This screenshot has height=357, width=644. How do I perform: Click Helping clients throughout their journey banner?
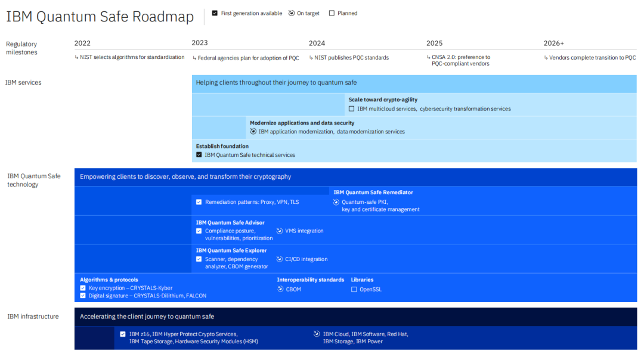pyautogui.click(x=414, y=83)
